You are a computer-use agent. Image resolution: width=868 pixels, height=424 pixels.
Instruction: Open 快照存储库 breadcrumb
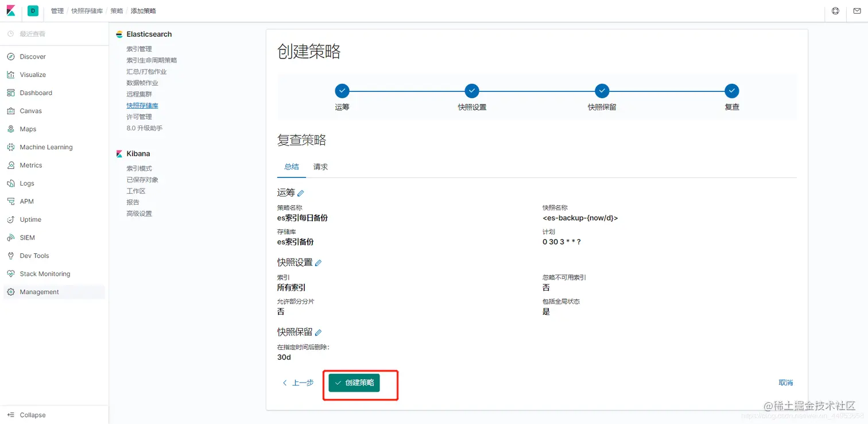pyautogui.click(x=87, y=11)
